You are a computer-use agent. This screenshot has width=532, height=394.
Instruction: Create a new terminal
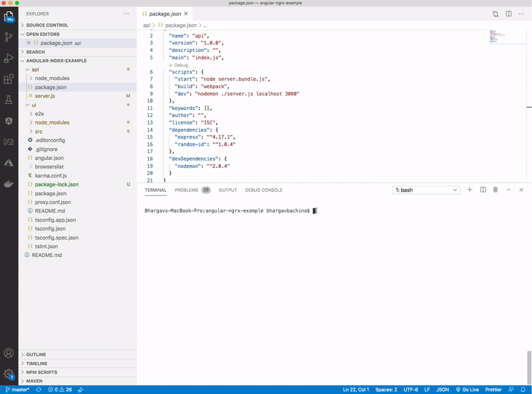click(469, 190)
